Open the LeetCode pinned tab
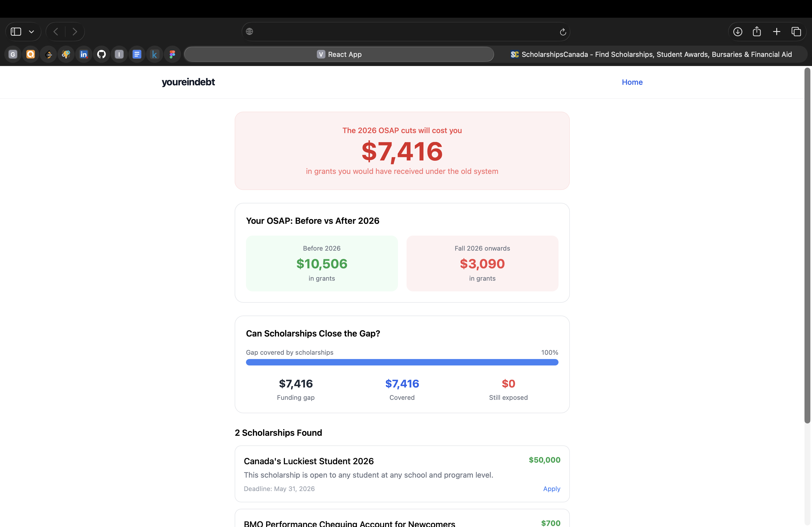The image size is (812, 527). tap(48, 54)
